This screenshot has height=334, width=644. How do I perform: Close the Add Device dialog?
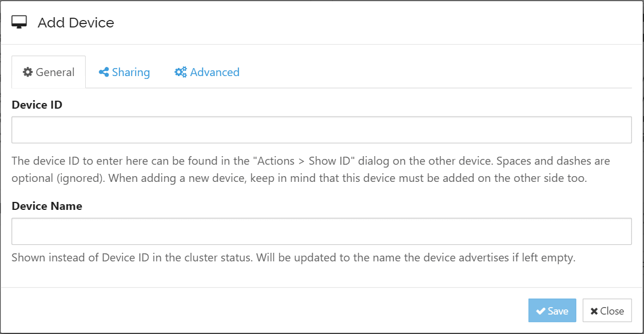607,311
